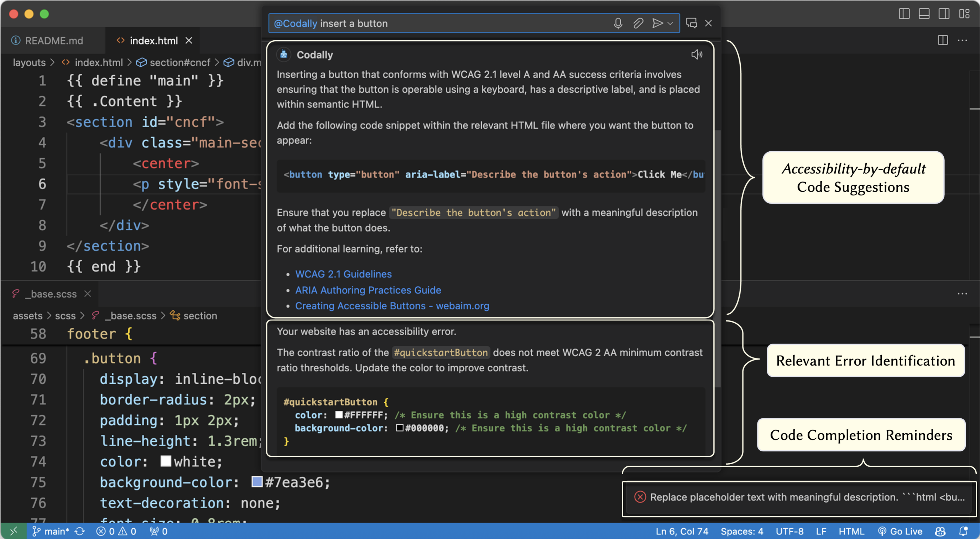Toggle secondary side bar layout icon
Viewport: 980px width, 539px height.
(x=943, y=14)
